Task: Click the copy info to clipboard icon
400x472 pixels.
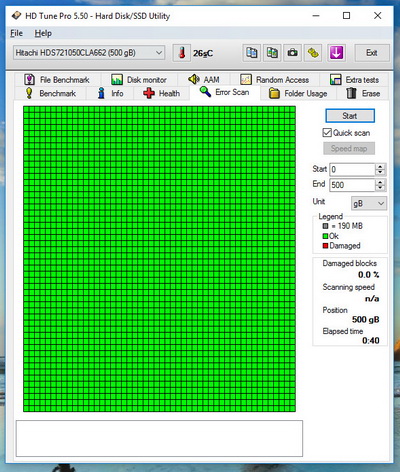Action: pyautogui.click(x=252, y=53)
